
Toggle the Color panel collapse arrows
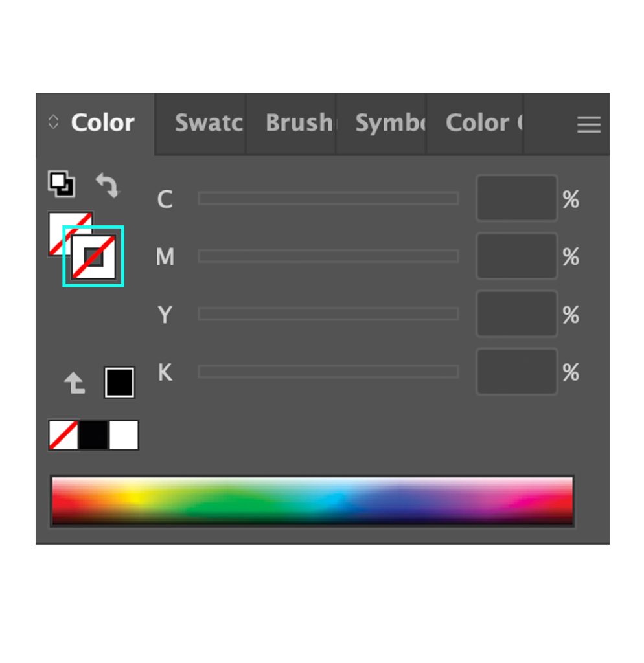pos(53,122)
